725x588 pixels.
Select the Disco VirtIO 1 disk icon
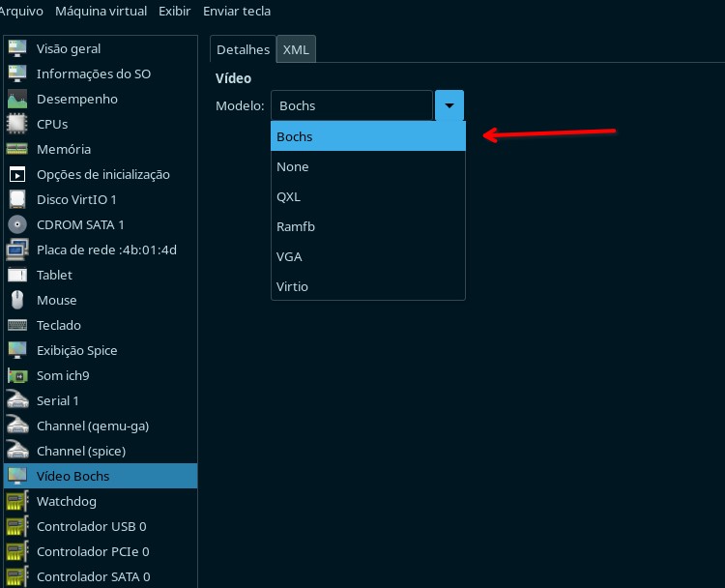point(17,199)
